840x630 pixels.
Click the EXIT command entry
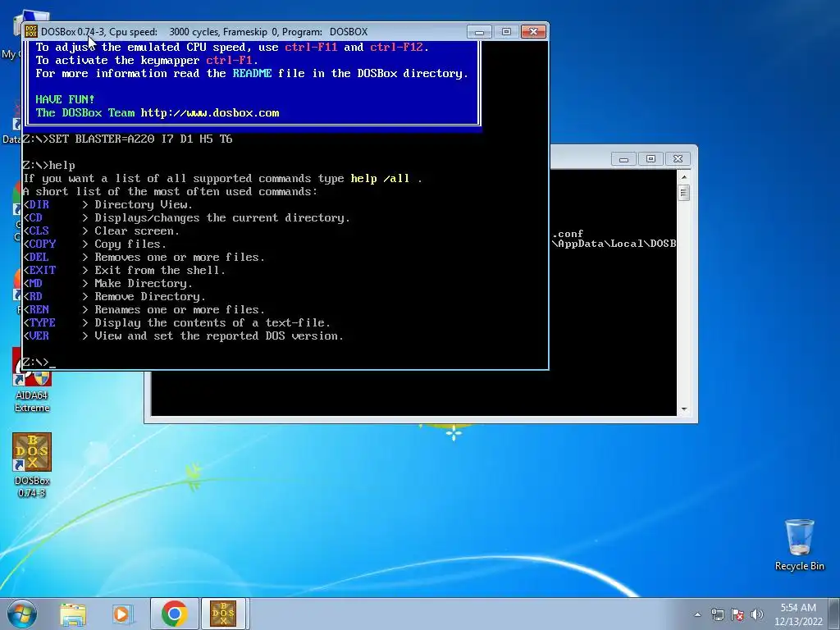click(x=125, y=270)
